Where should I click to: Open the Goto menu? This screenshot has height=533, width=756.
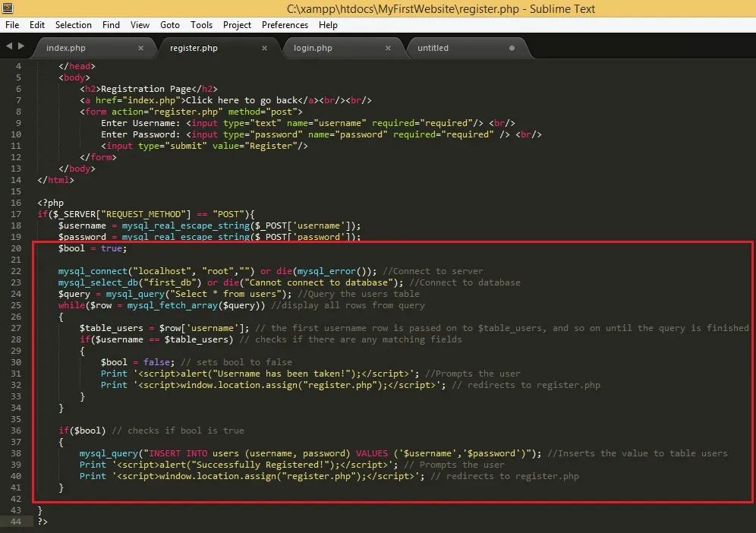point(170,25)
